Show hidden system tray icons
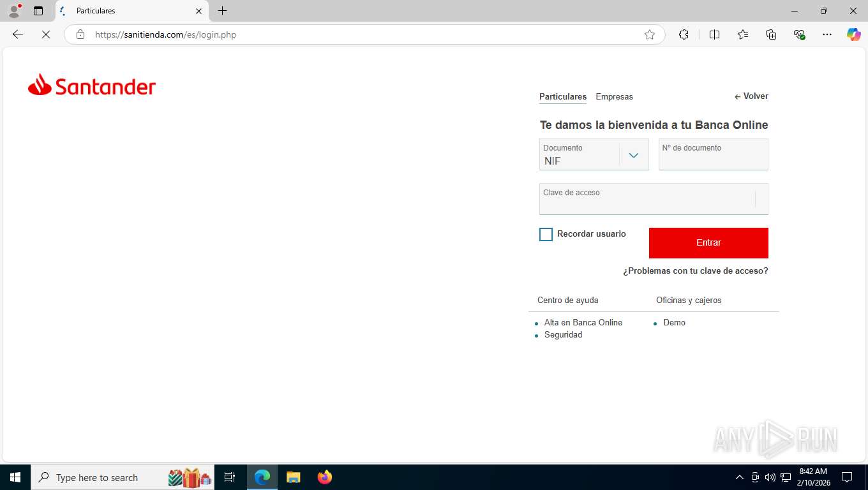868x490 pixels. point(740,477)
